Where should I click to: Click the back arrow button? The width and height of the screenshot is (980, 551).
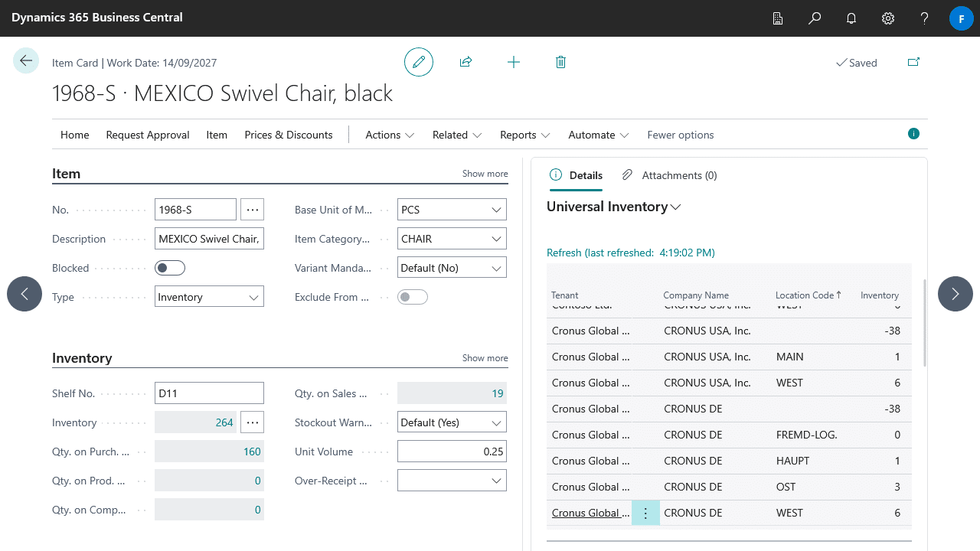26,61
